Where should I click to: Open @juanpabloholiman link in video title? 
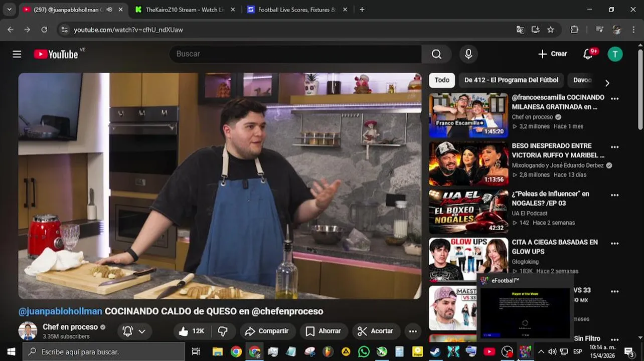60,311
